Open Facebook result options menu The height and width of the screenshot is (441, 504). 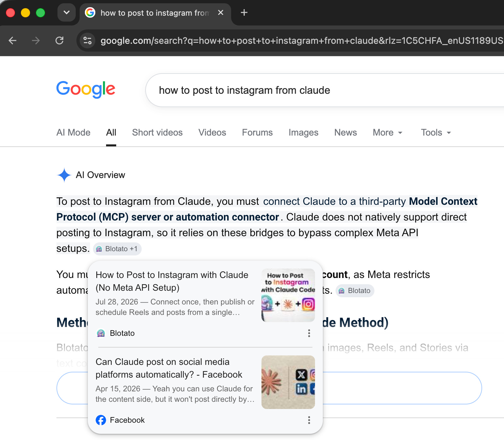pos(309,420)
